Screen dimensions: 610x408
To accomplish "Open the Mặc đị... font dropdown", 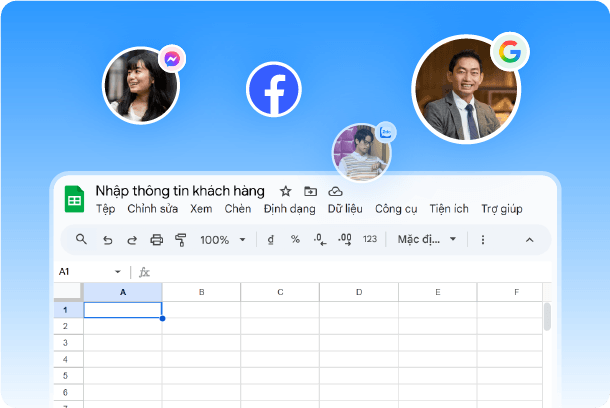I will (427, 239).
